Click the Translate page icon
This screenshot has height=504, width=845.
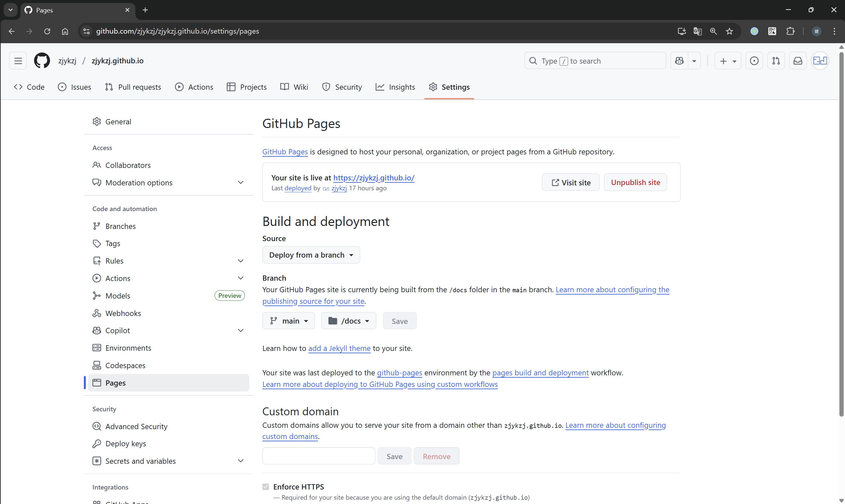[x=697, y=31]
